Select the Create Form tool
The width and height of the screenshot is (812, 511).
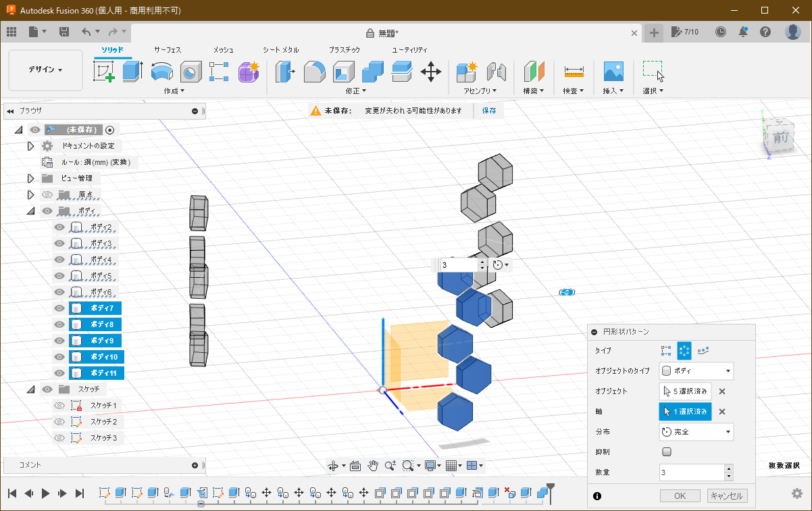(249, 71)
